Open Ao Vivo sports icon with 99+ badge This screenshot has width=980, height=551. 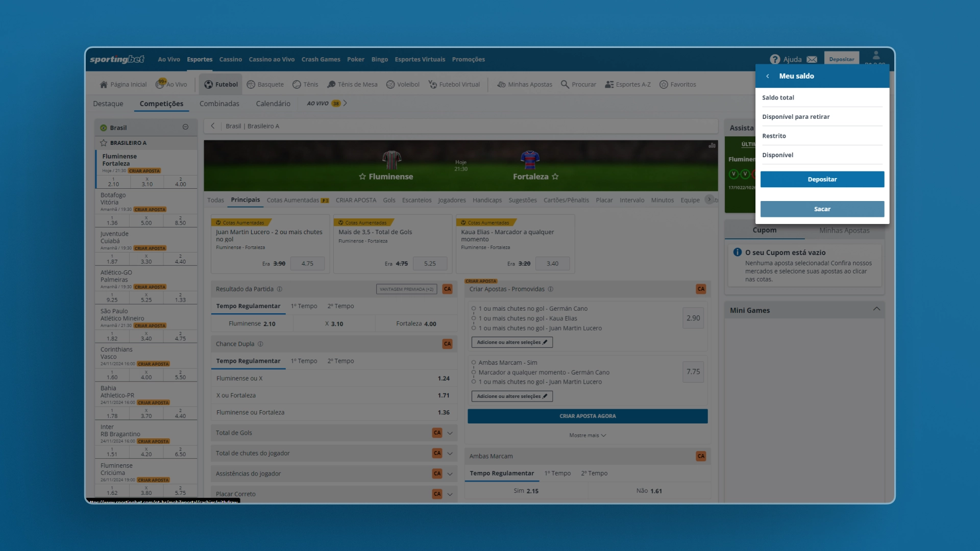pyautogui.click(x=160, y=84)
